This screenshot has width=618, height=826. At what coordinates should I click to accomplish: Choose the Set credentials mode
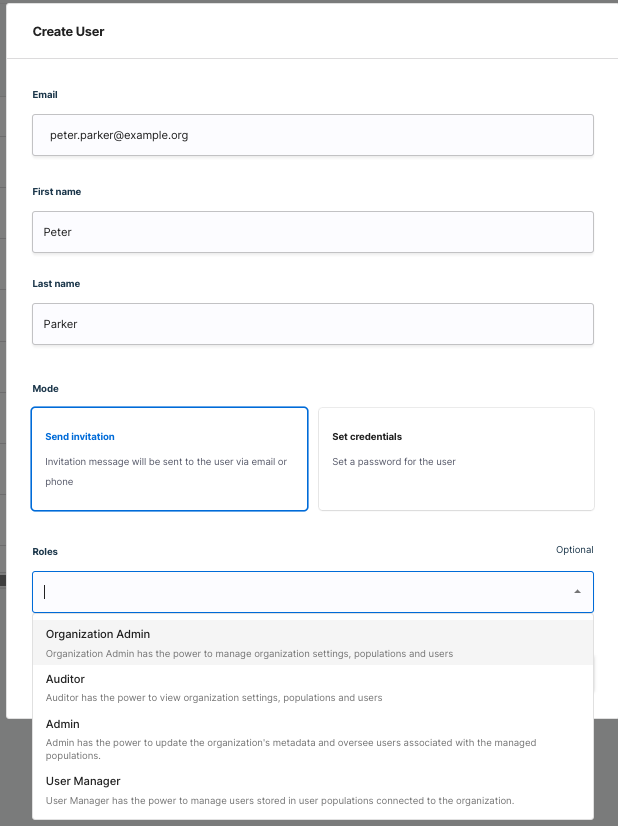pos(456,459)
